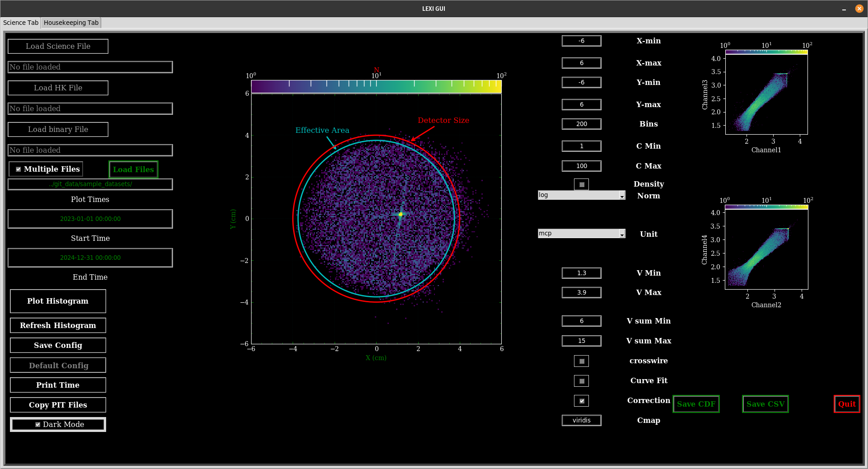868x469 pixels.
Task: Edit the V Max field showing 3.9
Action: pos(581,292)
